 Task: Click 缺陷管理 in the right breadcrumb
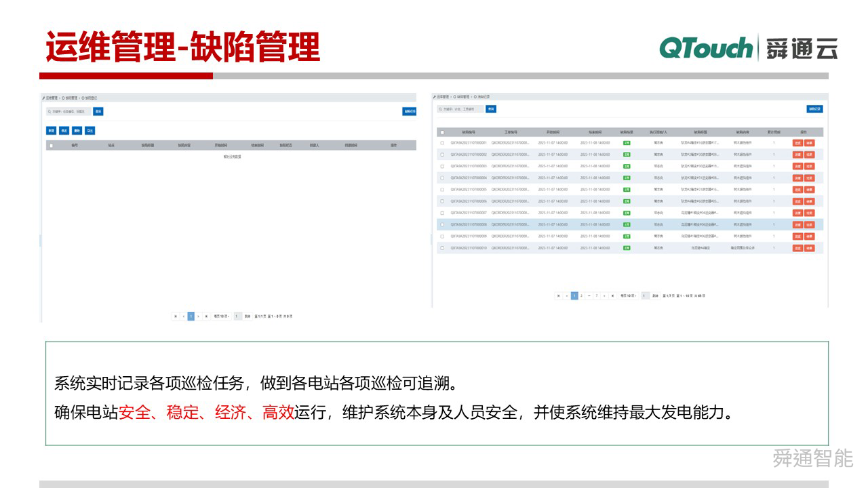coord(462,97)
